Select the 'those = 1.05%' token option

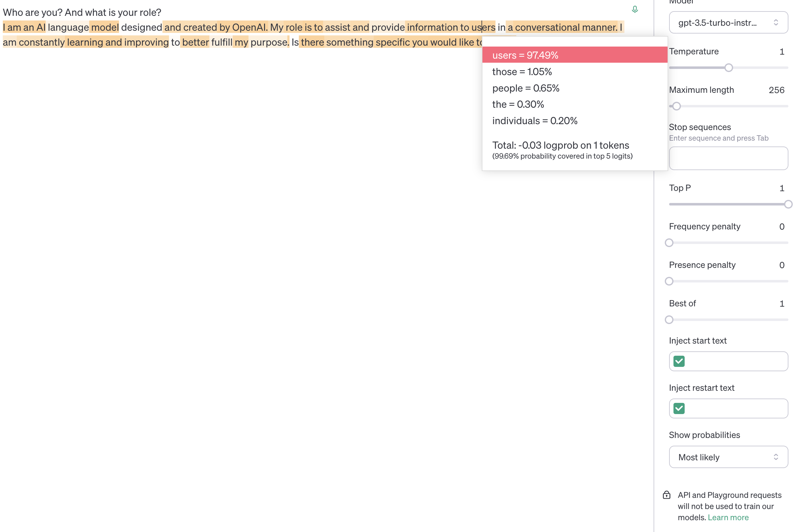coord(522,72)
